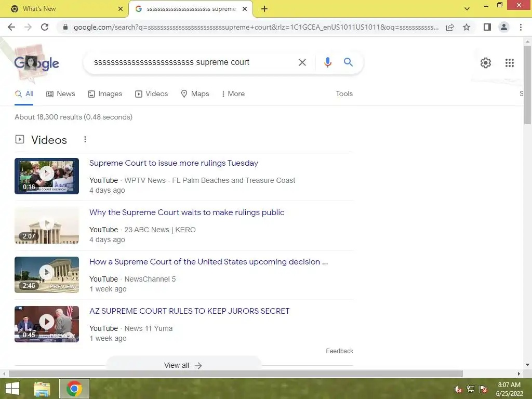Switch to Maps results
This screenshot has width=532, height=399.
coord(195,94)
